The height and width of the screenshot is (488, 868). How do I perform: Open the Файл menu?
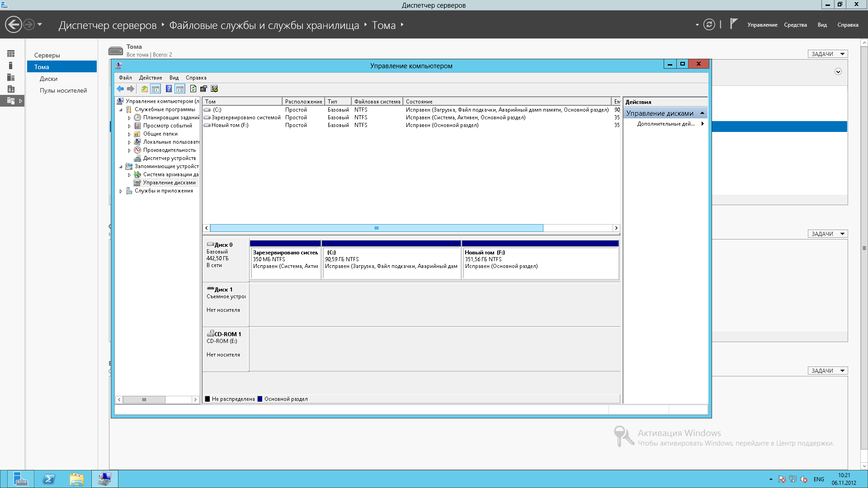125,78
